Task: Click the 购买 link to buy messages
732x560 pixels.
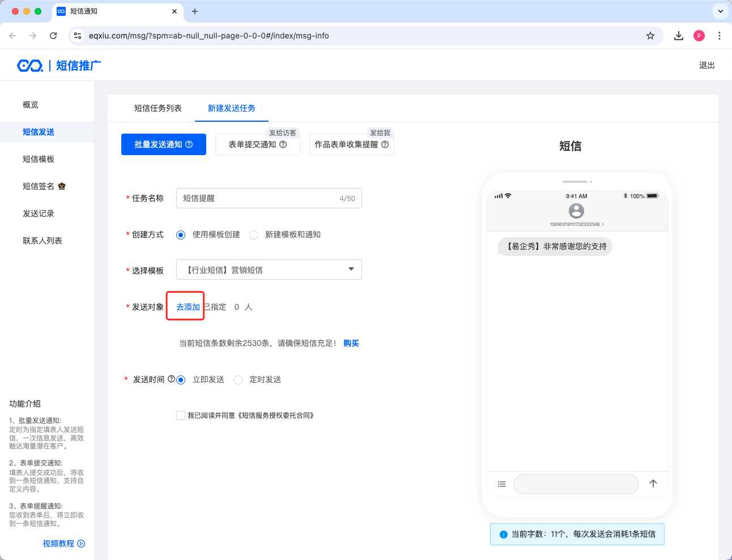Action: pos(351,343)
